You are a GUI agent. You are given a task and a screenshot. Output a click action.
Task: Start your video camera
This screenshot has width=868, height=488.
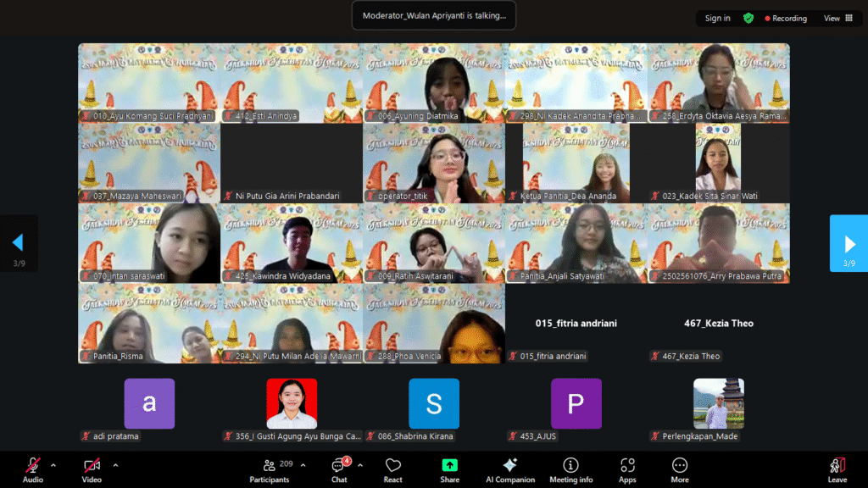[x=91, y=466]
